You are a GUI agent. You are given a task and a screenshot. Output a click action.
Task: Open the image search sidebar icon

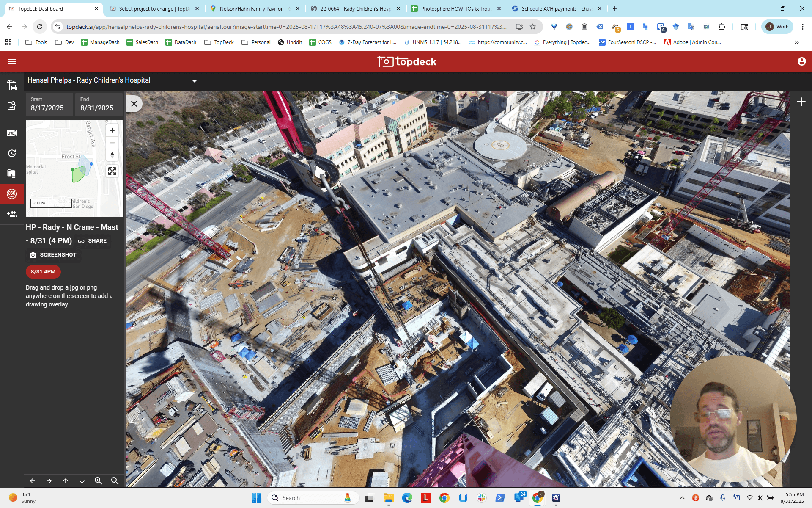pyautogui.click(x=12, y=105)
